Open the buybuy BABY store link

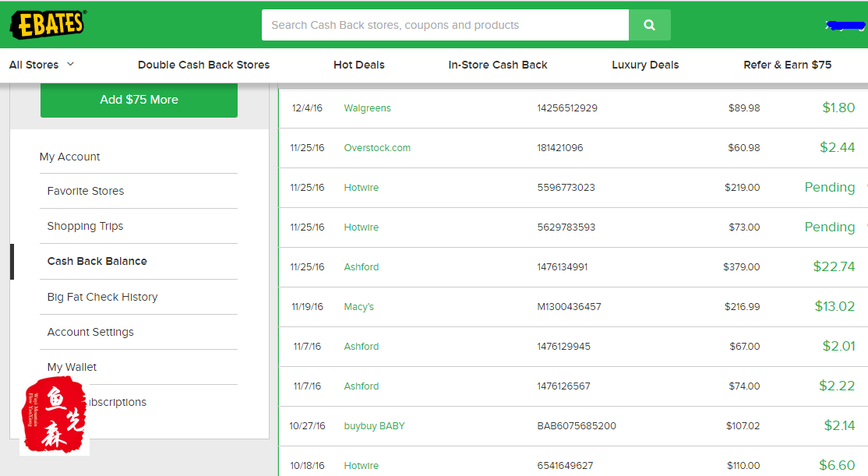pos(374,426)
